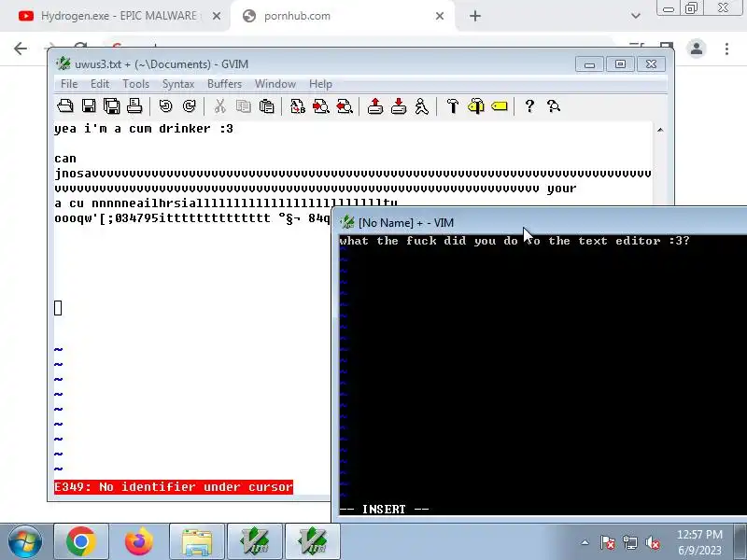Go back in Chrome browser
This screenshot has height=560, width=747.
[21, 49]
